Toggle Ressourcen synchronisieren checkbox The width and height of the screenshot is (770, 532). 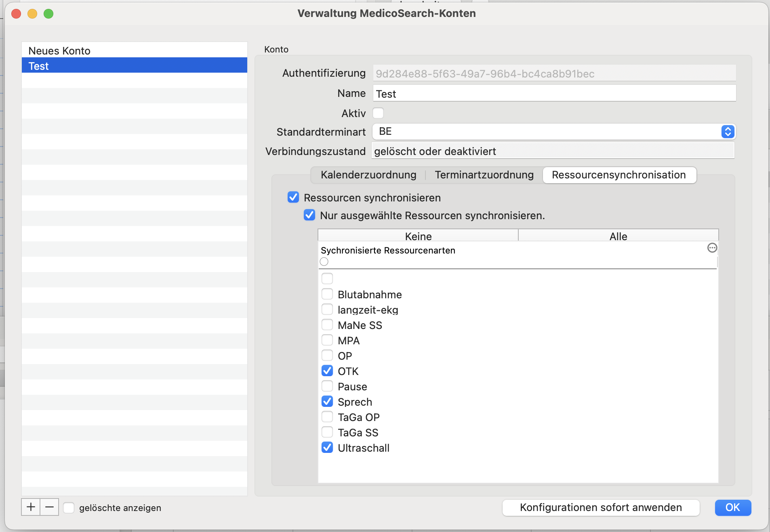(293, 197)
